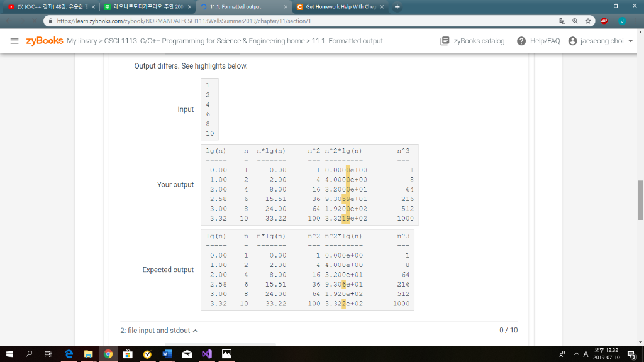Open the zyBooks navigation hamburger menu
Screen dimensions: 644x362
click(x=14, y=41)
